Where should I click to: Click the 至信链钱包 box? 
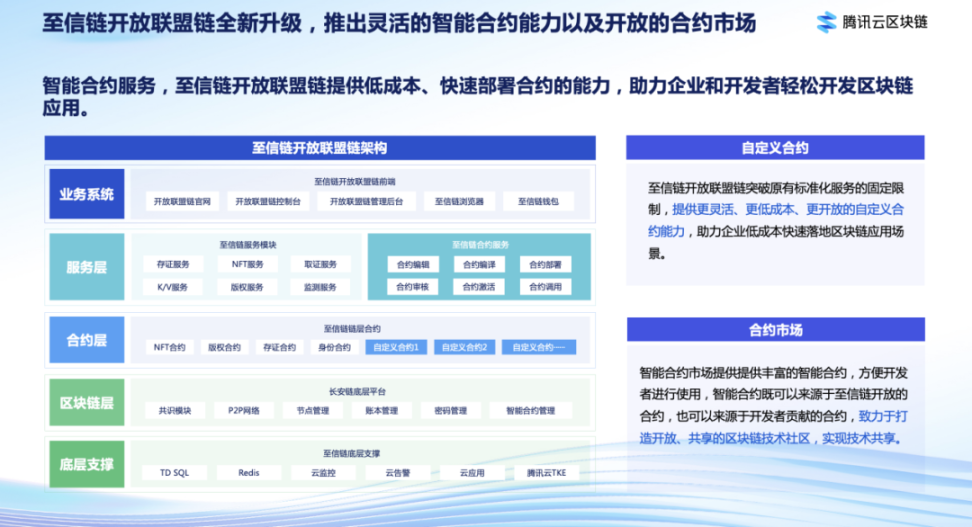(x=538, y=202)
